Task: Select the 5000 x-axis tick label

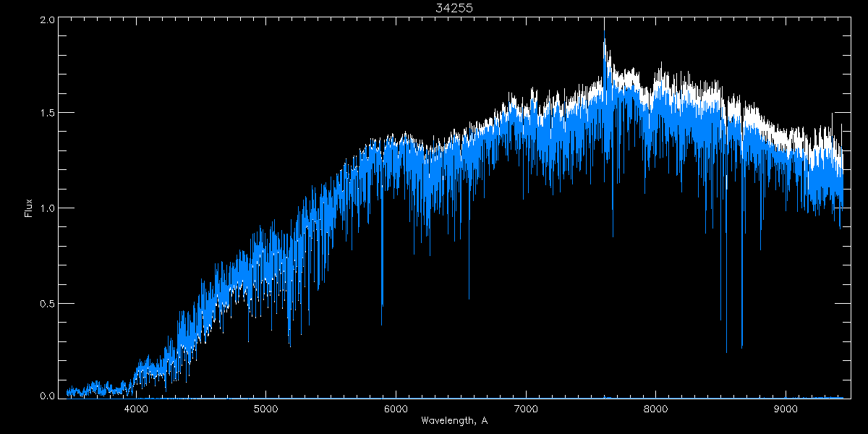Action: point(266,409)
